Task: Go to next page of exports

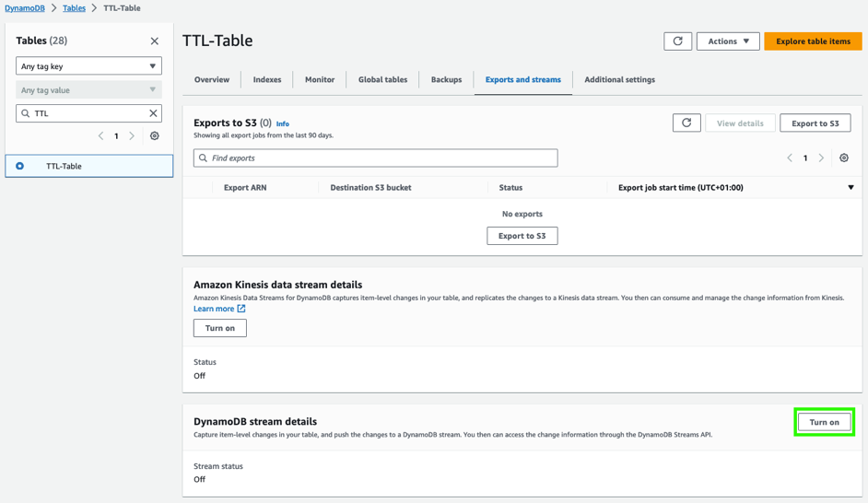Action: [x=821, y=158]
